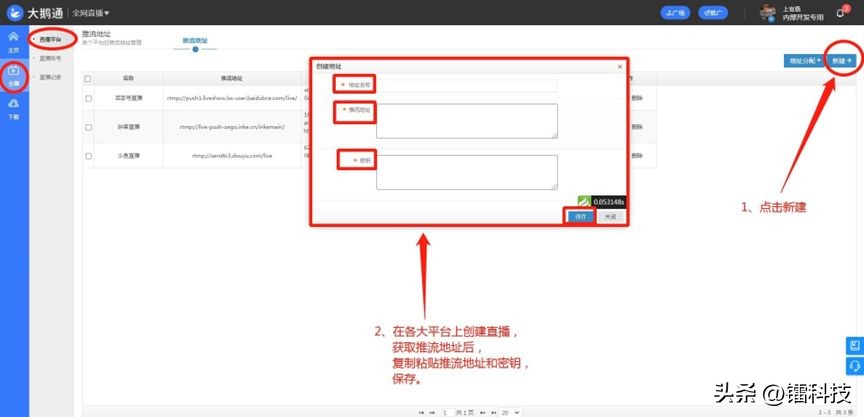Switch to the 推流地址 tab
Image resolution: width=864 pixels, height=417 pixels.
(195, 41)
